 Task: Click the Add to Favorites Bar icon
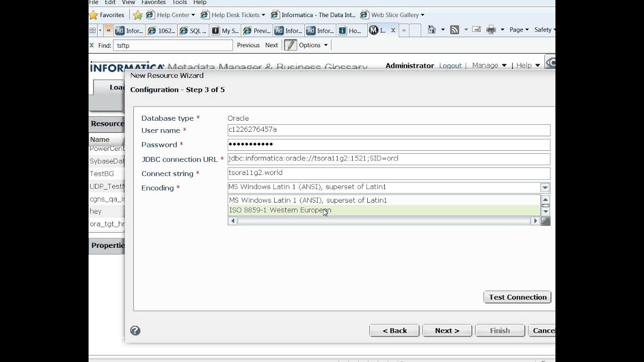[138, 15]
